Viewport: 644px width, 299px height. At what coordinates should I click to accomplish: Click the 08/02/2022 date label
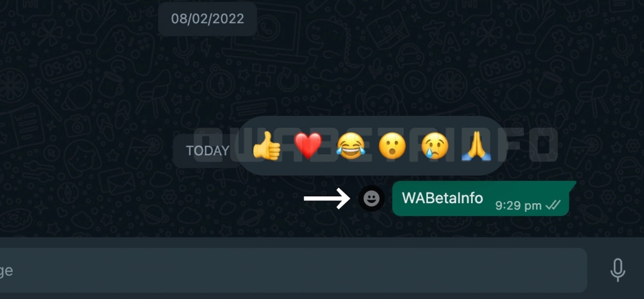point(208,19)
